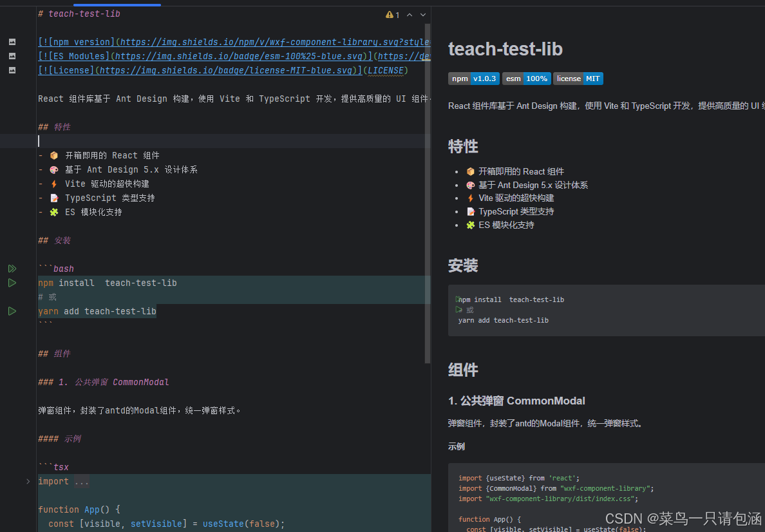Viewport: 765px width, 532px height.
Task: Click the ```bash fence line
Action: tap(56, 269)
